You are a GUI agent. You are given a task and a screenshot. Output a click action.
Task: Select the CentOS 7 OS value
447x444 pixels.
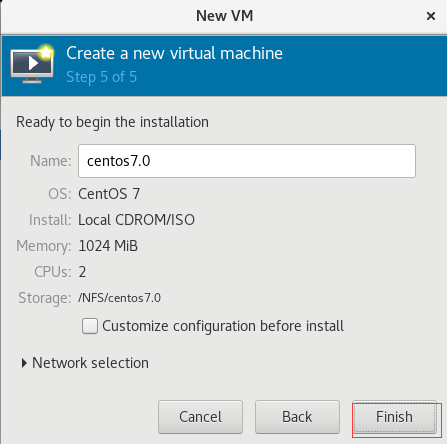[109, 194]
